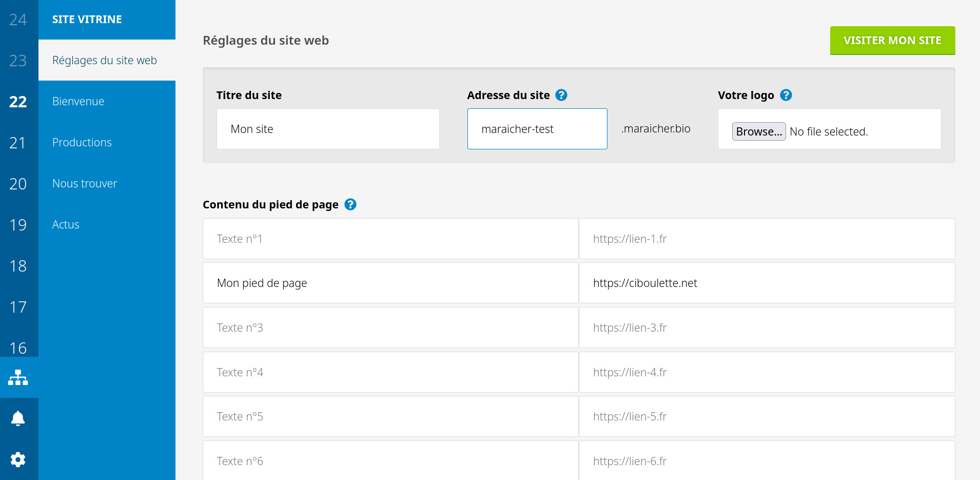
Task: Open Productions section
Action: coord(82,142)
